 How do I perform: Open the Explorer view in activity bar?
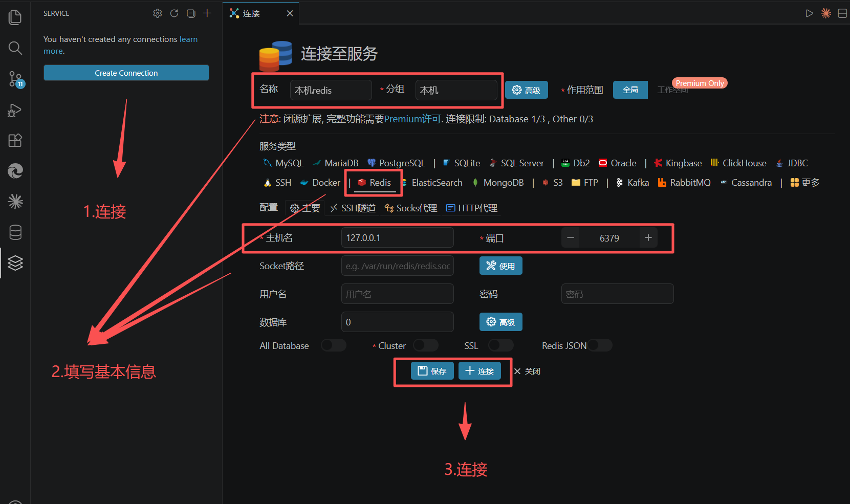point(15,17)
